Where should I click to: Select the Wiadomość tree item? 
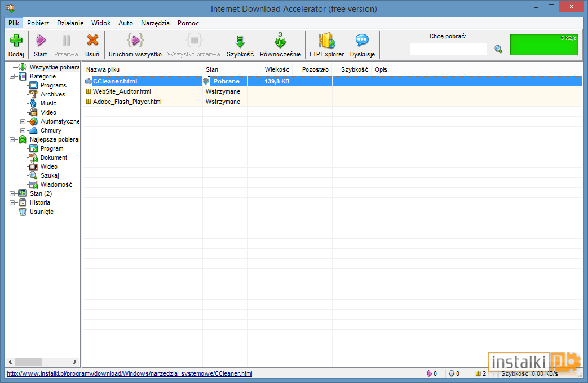(56, 184)
